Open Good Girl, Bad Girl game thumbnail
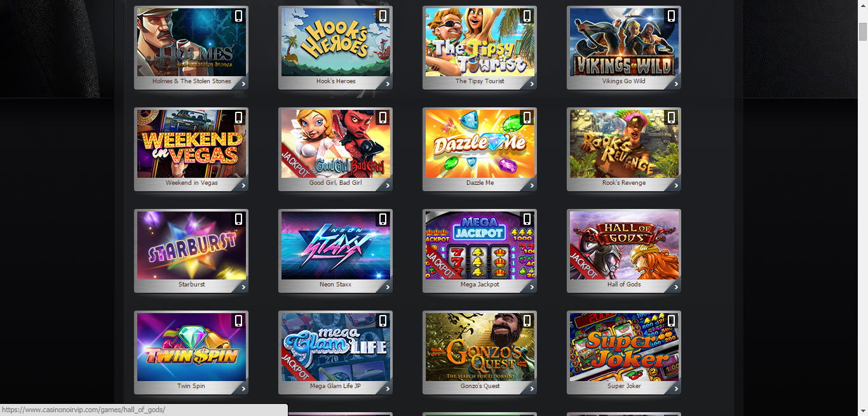The width and height of the screenshot is (868, 416). coord(336,144)
